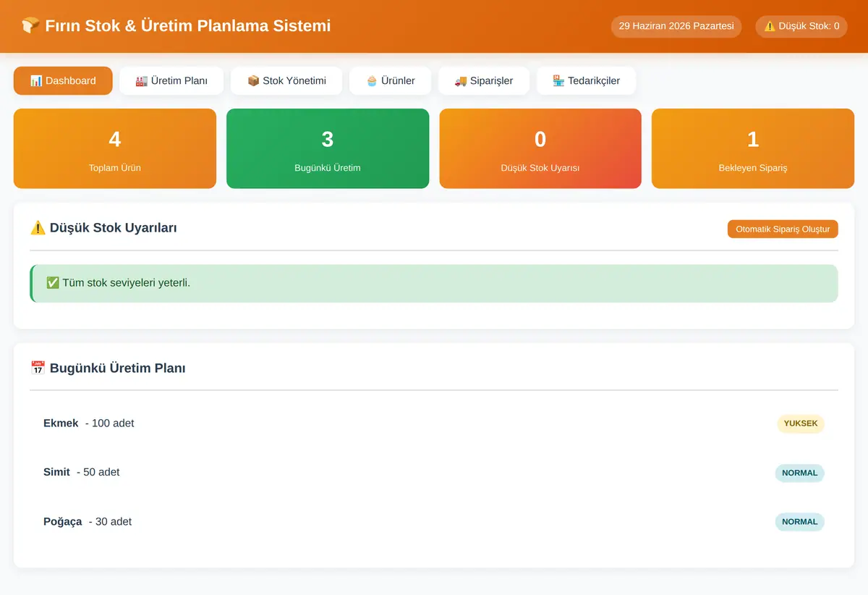Viewport: 868px width, 595px height.
Task: Select the Toplam Ürün stat card
Action: pyautogui.click(x=115, y=148)
